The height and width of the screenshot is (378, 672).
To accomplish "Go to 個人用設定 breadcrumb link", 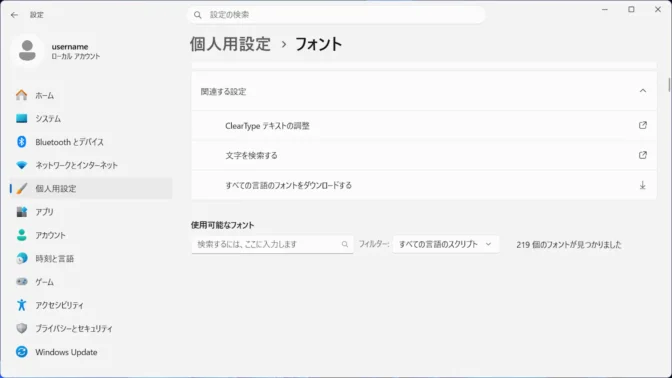I will pos(230,44).
